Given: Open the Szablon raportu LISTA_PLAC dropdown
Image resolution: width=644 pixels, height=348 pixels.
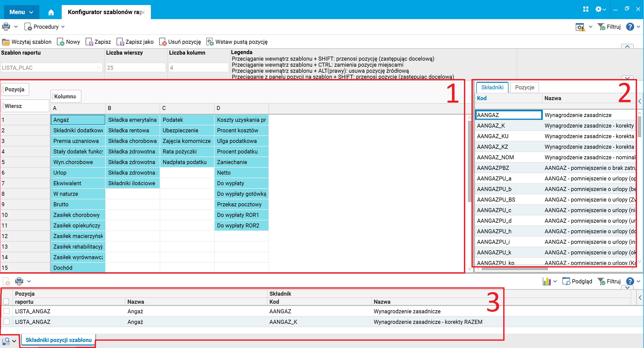Looking at the screenshot, I should coord(99,68).
